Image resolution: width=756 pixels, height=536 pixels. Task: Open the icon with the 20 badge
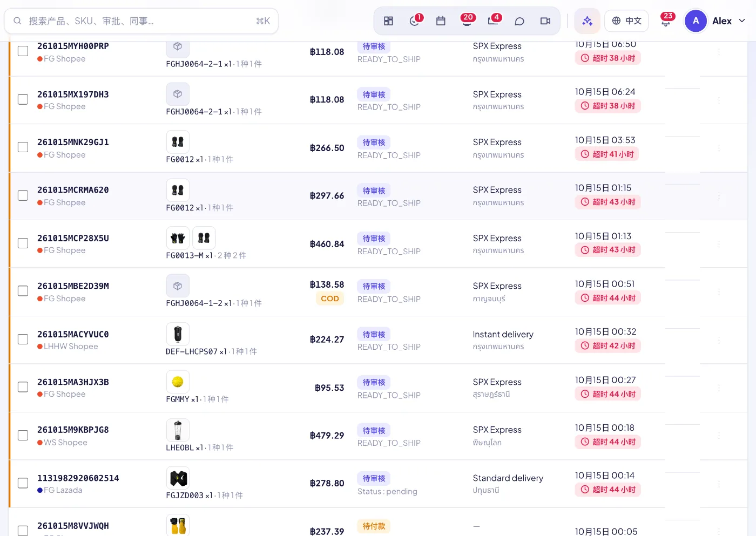coord(467,21)
